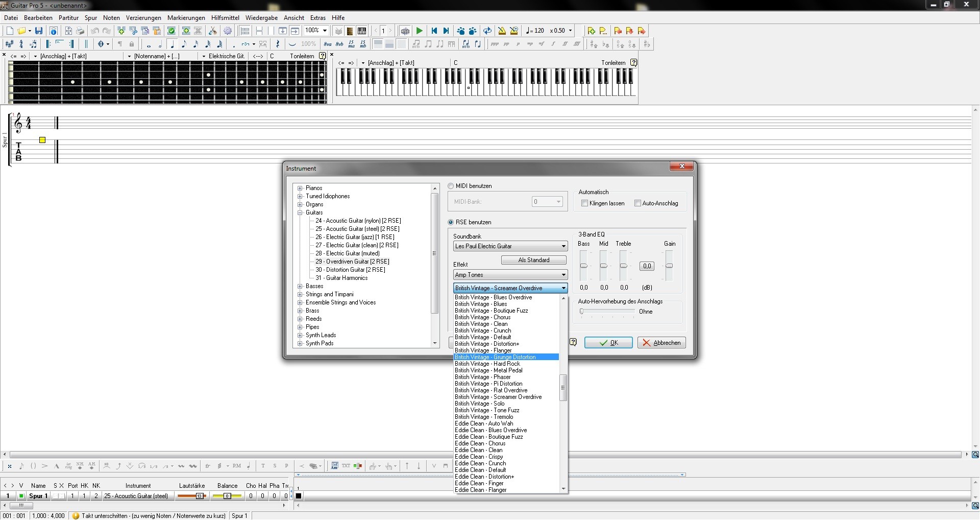Select the whole note duration icon
The width and height of the screenshot is (980, 520).
pyautogui.click(x=149, y=44)
